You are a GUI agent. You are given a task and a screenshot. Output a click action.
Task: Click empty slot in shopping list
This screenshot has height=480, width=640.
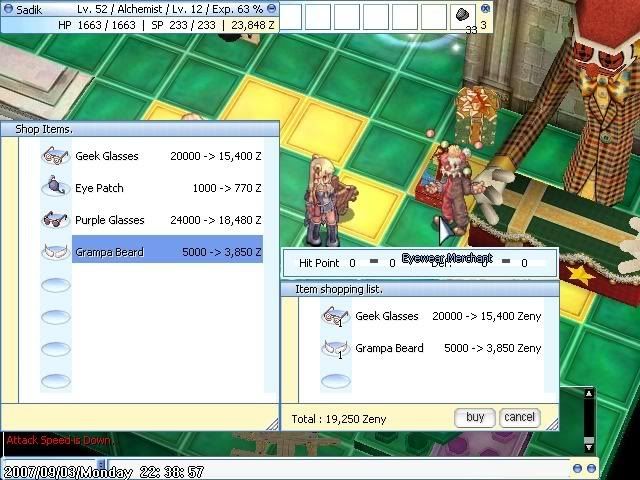point(336,381)
